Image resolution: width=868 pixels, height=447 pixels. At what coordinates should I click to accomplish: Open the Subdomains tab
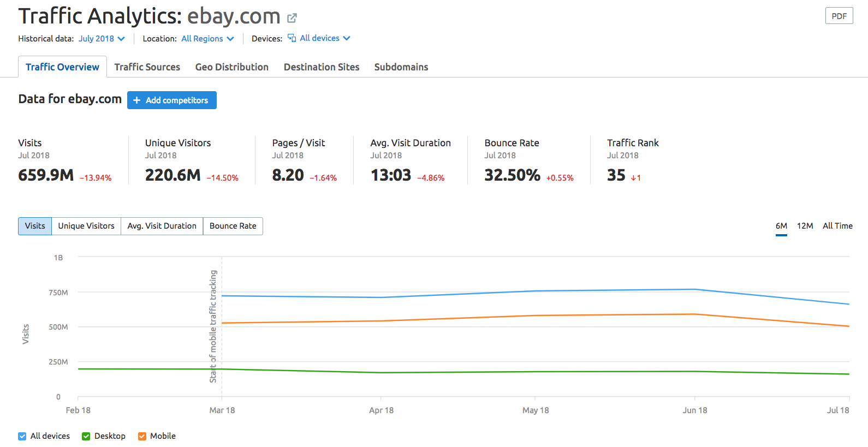pos(401,67)
